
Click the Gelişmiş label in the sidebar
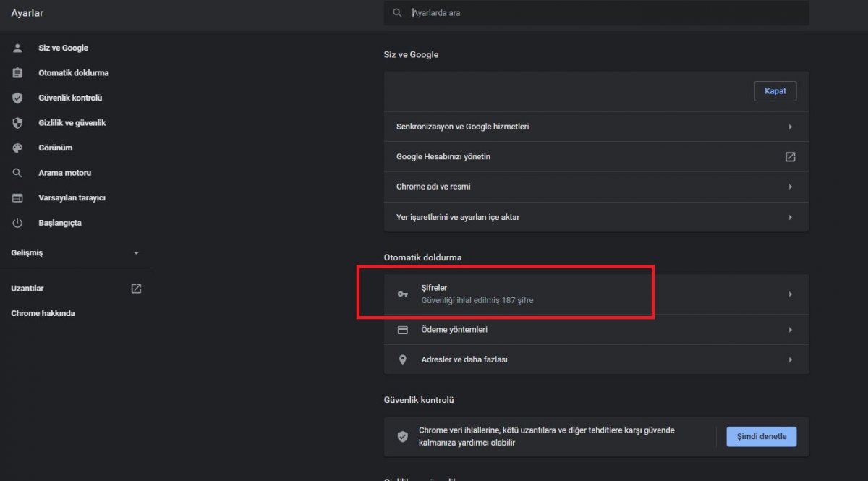click(27, 253)
